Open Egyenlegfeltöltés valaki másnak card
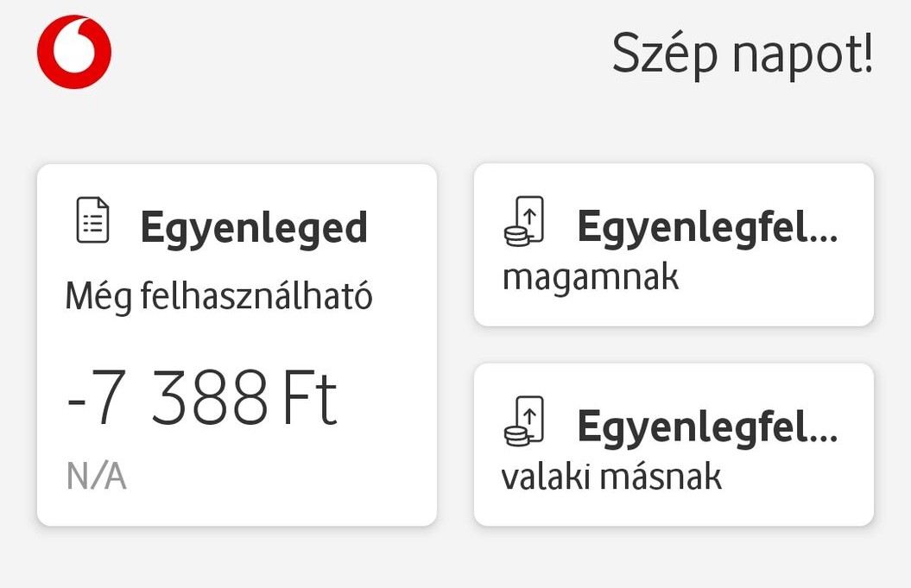The image size is (911, 588). [x=674, y=445]
